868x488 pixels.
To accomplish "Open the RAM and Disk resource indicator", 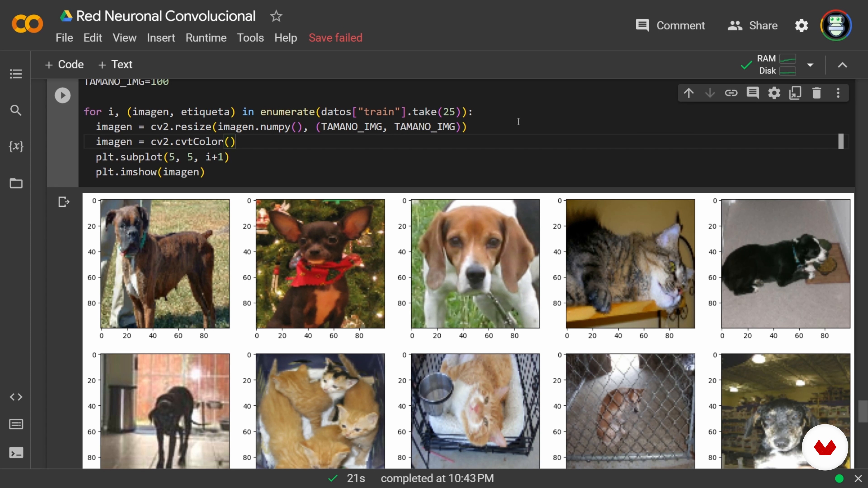I will [776, 65].
